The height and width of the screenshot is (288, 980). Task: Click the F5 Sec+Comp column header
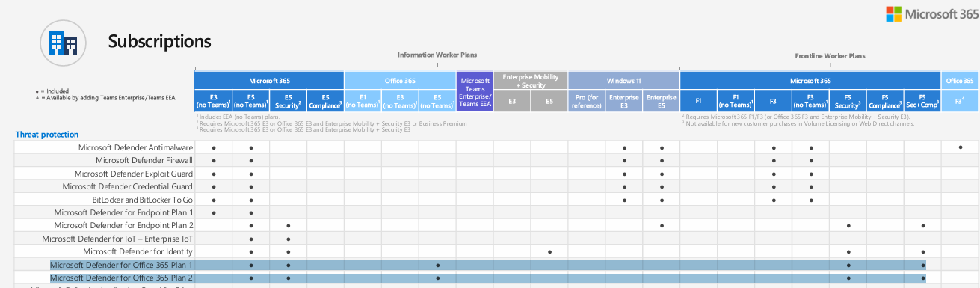coord(923,101)
